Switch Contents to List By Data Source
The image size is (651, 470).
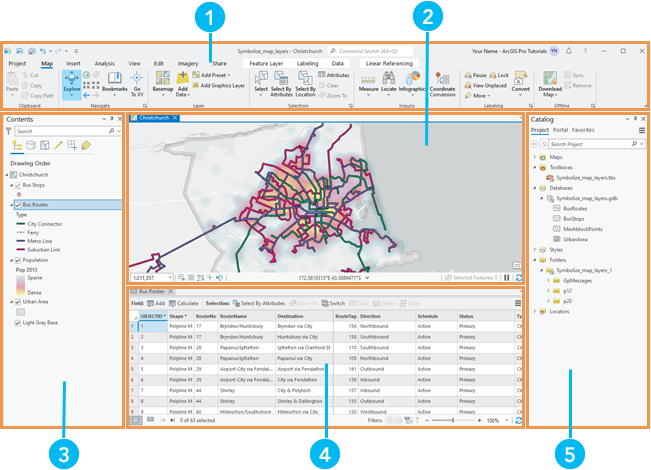[x=31, y=145]
